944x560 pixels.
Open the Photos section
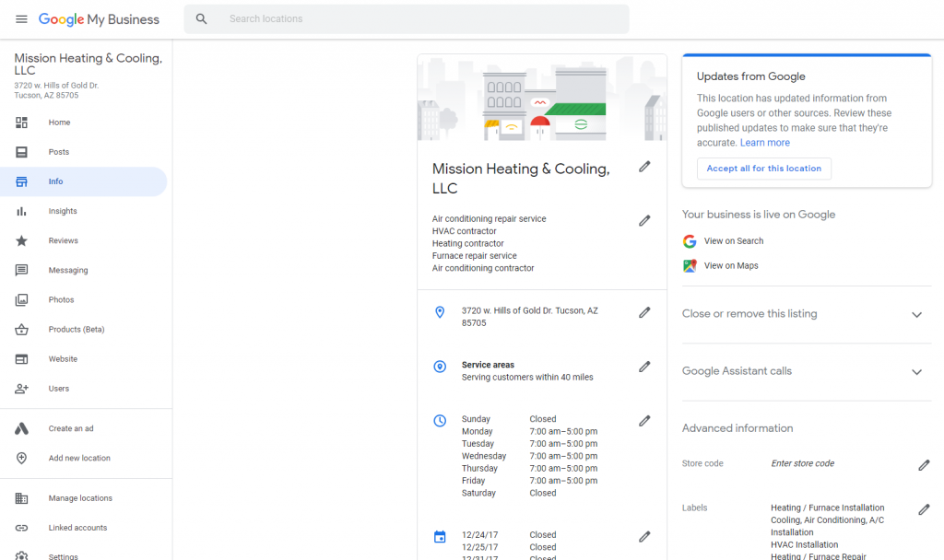(61, 299)
